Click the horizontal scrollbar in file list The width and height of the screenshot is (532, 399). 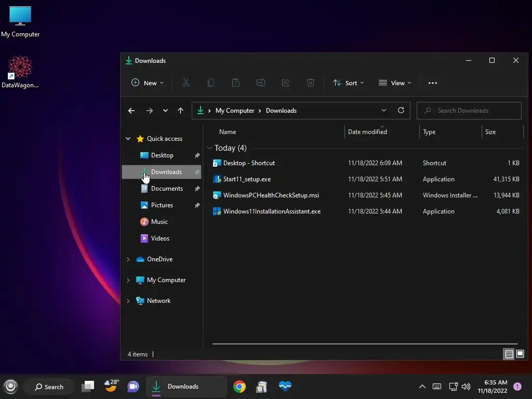365,344
